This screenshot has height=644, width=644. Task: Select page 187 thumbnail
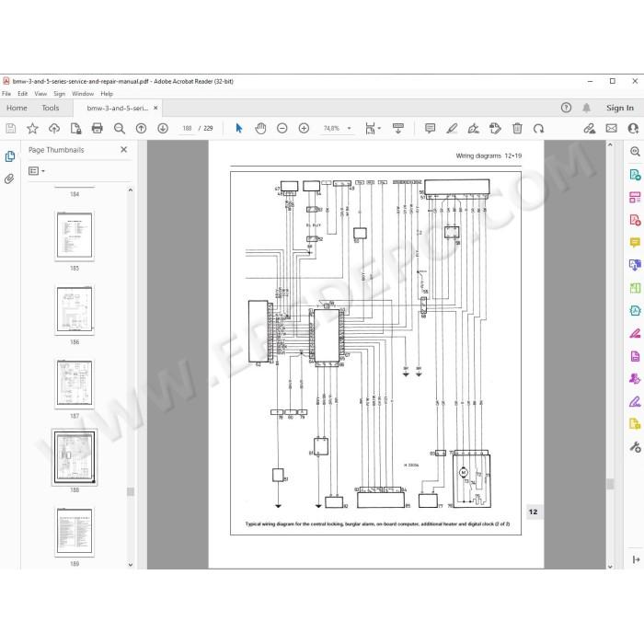tap(75, 384)
